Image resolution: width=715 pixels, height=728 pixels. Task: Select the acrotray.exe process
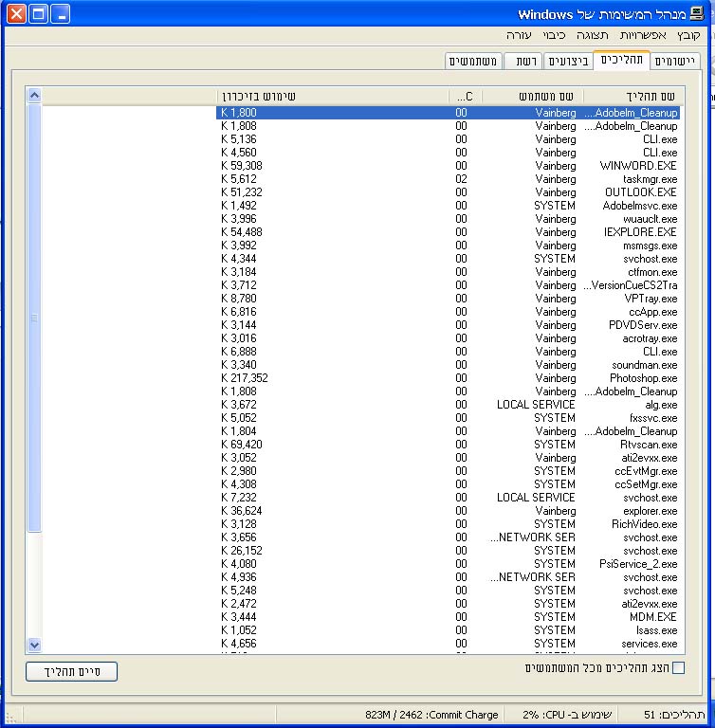click(448, 338)
